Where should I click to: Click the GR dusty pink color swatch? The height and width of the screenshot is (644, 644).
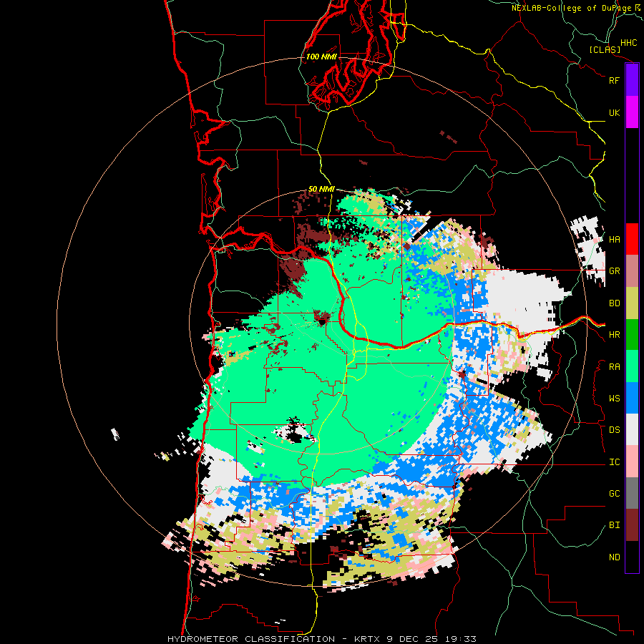(632, 271)
